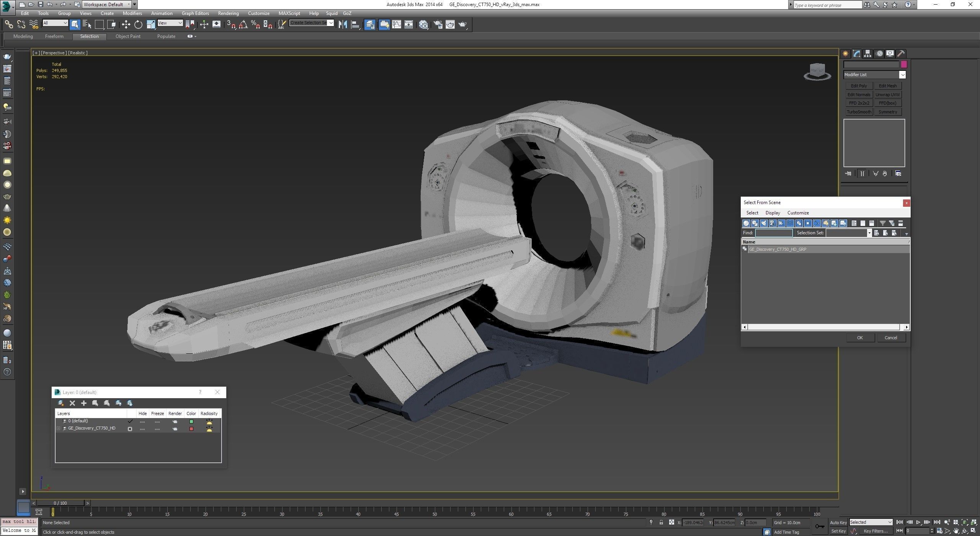
Task: Click Cancel in Select From Scene dialog
Action: point(891,338)
